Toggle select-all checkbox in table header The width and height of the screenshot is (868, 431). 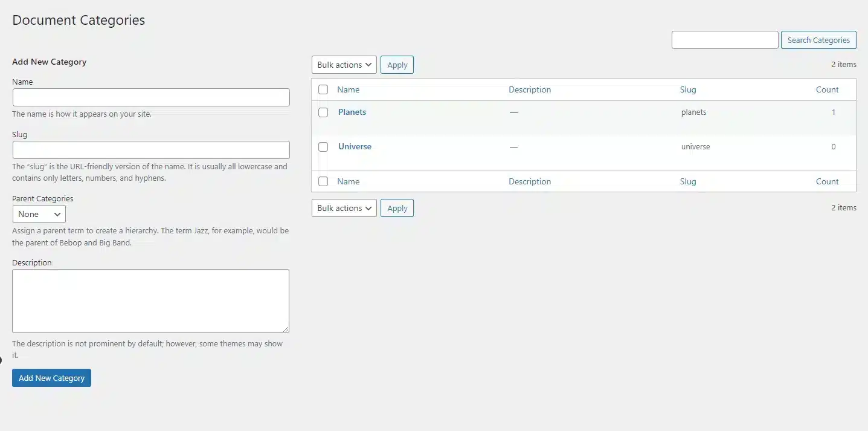(x=323, y=89)
